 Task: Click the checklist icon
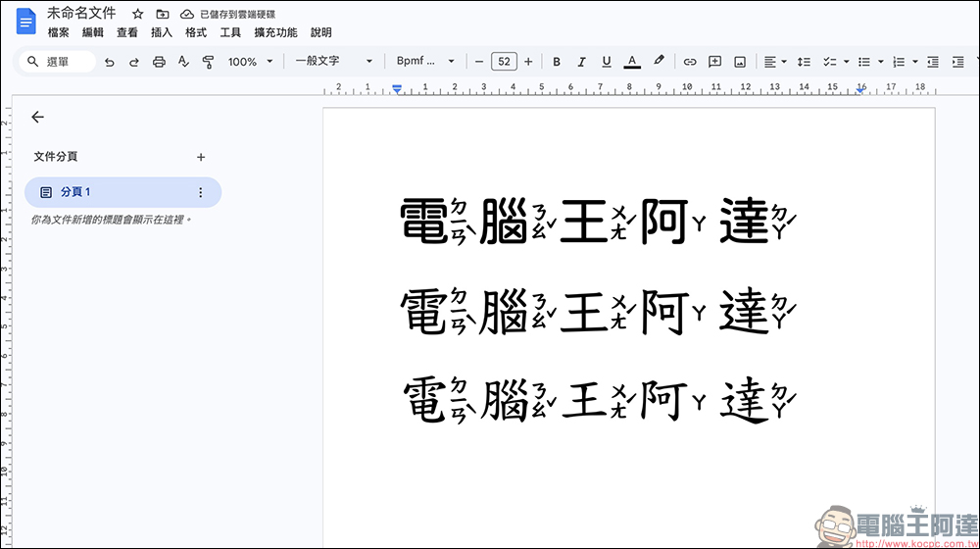click(829, 62)
